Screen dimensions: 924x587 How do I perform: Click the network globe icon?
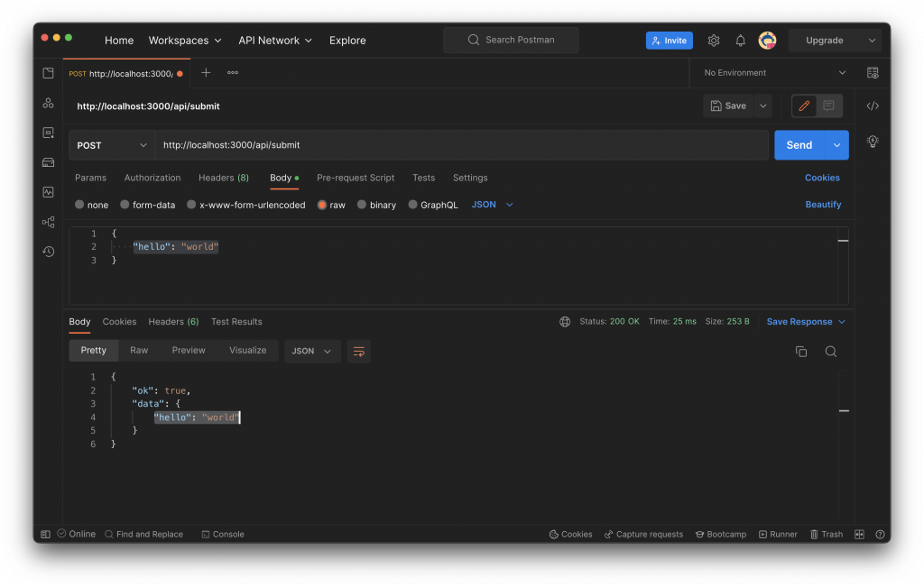coord(565,322)
